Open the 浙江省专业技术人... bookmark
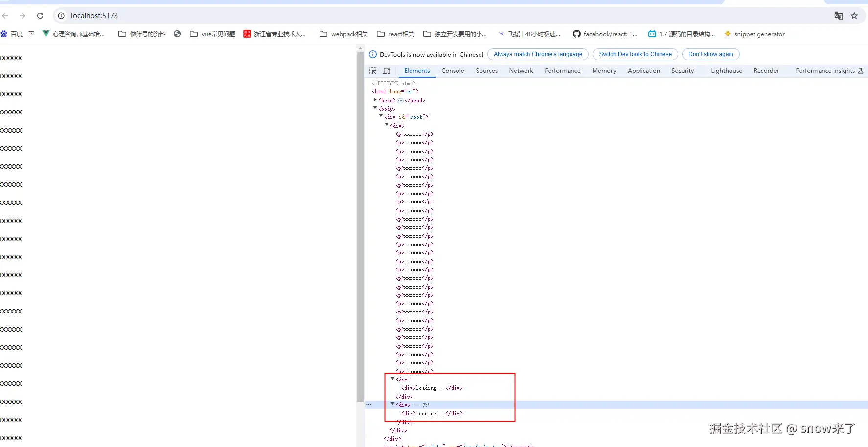Image resolution: width=868 pixels, height=447 pixels. tap(274, 34)
